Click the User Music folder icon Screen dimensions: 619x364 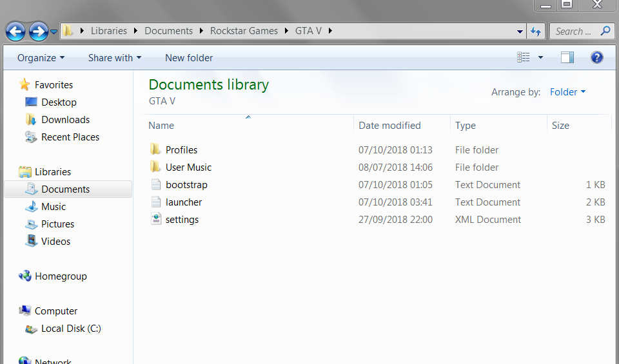[155, 166]
